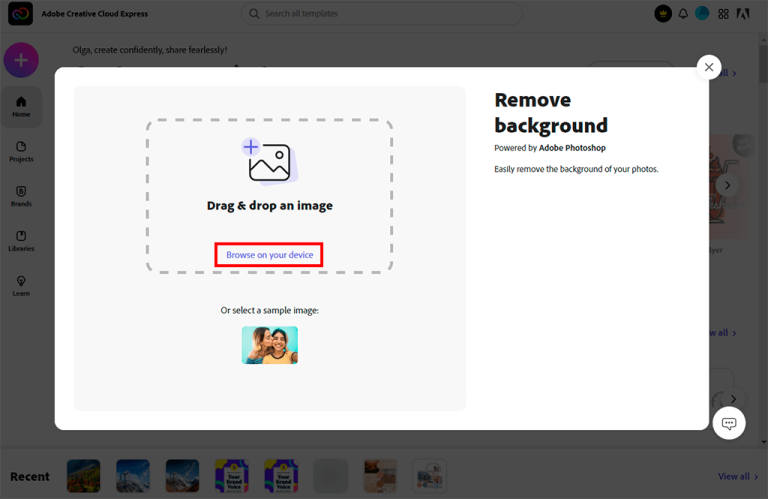This screenshot has height=499, width=768.
Task: Open the third Recent mountain thumbnail
Action: tap(182, 475)
